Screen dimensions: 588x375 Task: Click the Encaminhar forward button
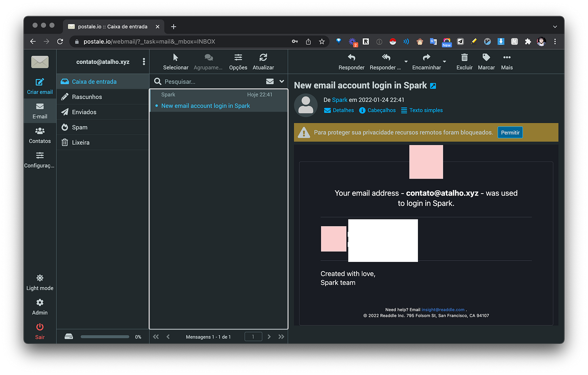(426, 62)
